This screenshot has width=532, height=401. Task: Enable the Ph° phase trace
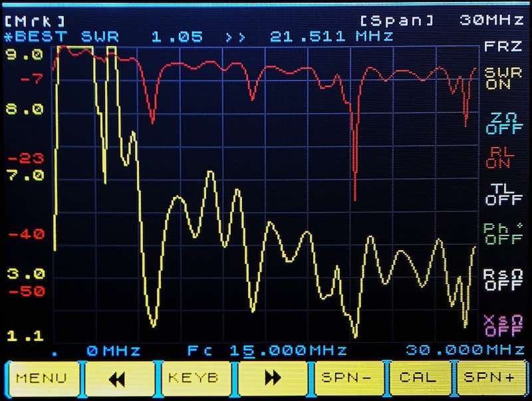pos(499,233)
